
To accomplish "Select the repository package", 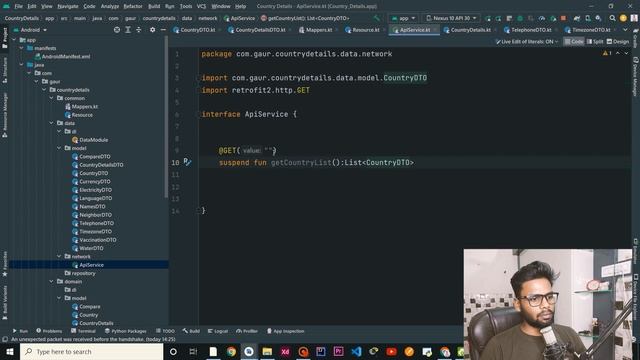I will coord(83,273).
